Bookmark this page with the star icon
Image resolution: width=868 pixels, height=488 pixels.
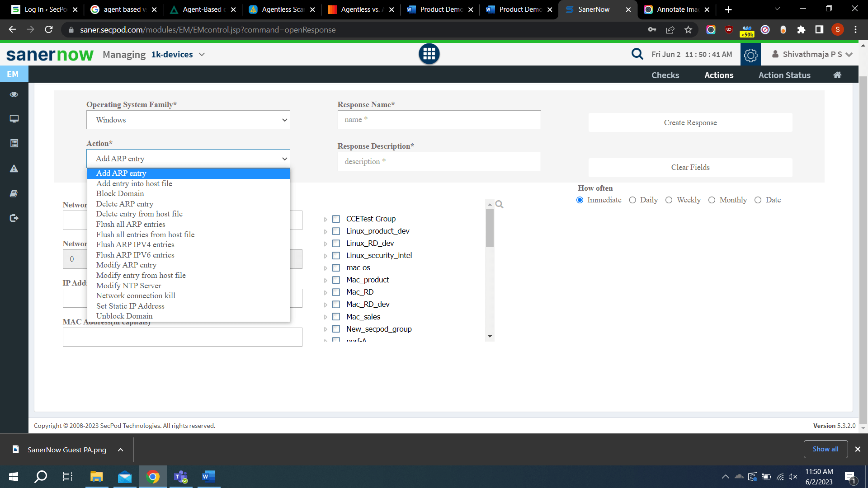(x=688, y=30)
